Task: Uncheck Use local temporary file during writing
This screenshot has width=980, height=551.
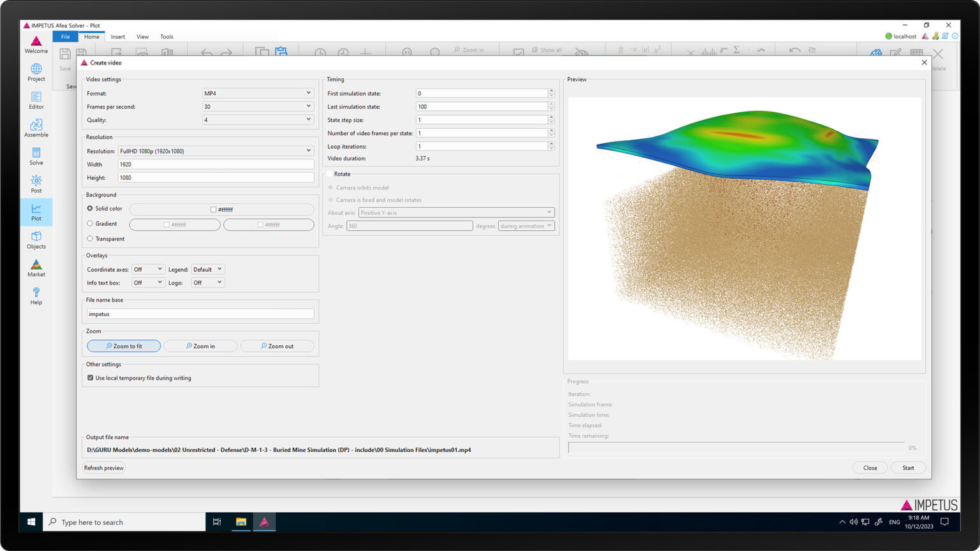Action: click(x=91, y=378)
